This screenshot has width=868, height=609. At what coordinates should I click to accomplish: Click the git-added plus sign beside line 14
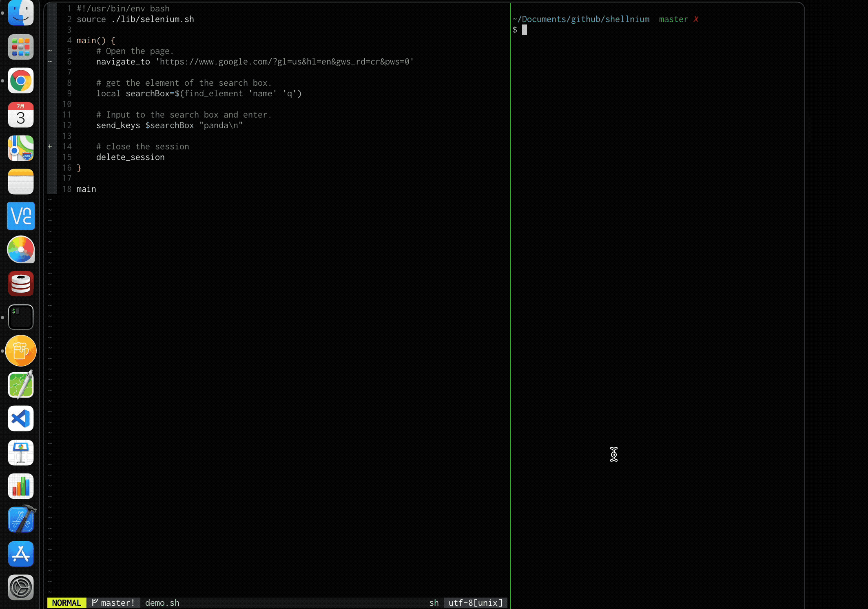50,146
